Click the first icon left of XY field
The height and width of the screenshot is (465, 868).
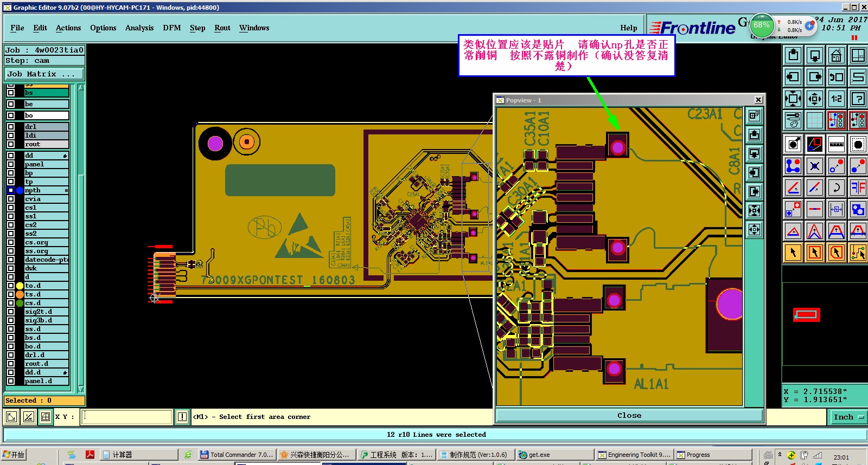point(11,416)
